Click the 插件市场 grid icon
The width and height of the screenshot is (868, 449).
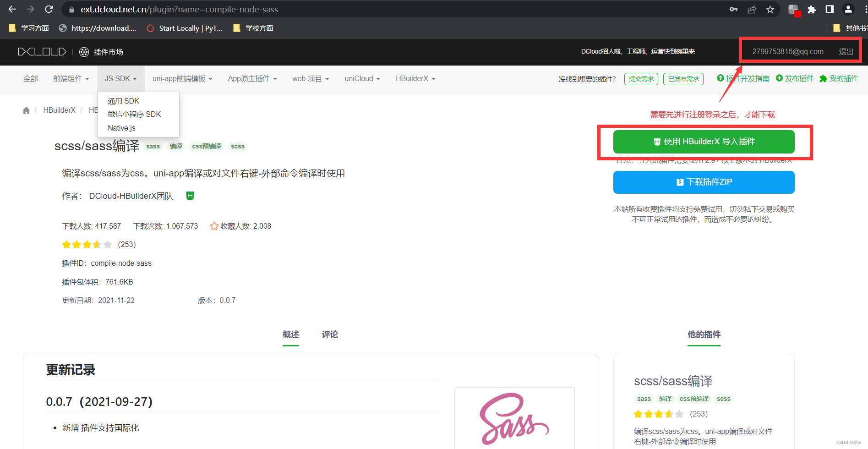coord(84,52)
